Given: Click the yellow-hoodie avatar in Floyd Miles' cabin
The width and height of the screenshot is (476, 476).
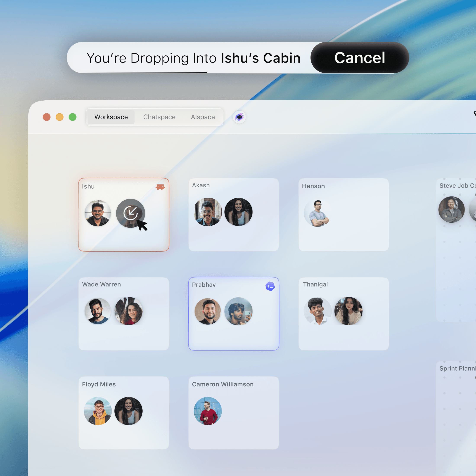Looking at the screenshot, I should click(98, 411).
